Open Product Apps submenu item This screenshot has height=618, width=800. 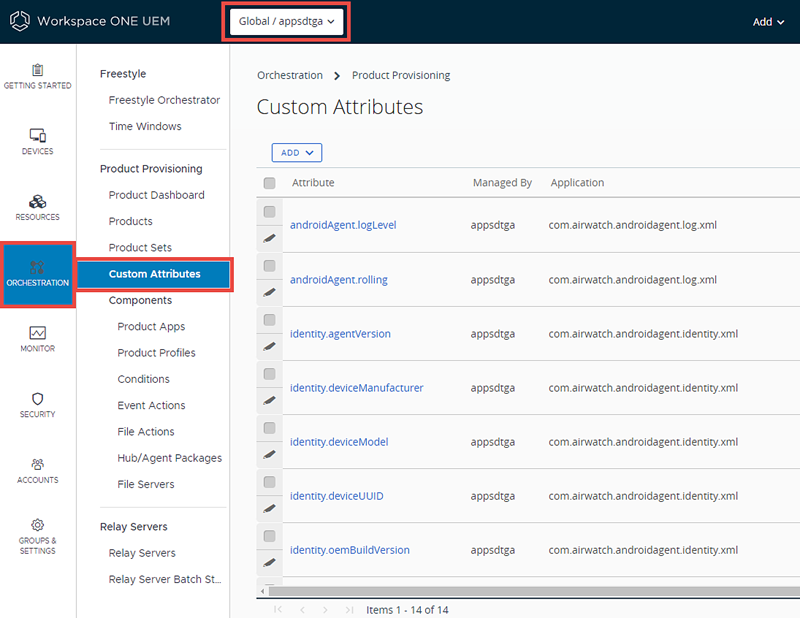(x=151, y=327)
